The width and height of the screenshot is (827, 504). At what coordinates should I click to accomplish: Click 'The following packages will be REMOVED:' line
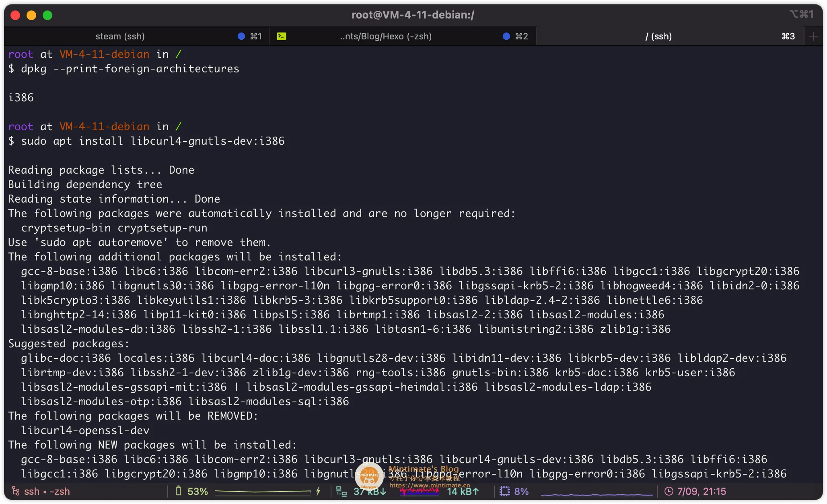133,416
